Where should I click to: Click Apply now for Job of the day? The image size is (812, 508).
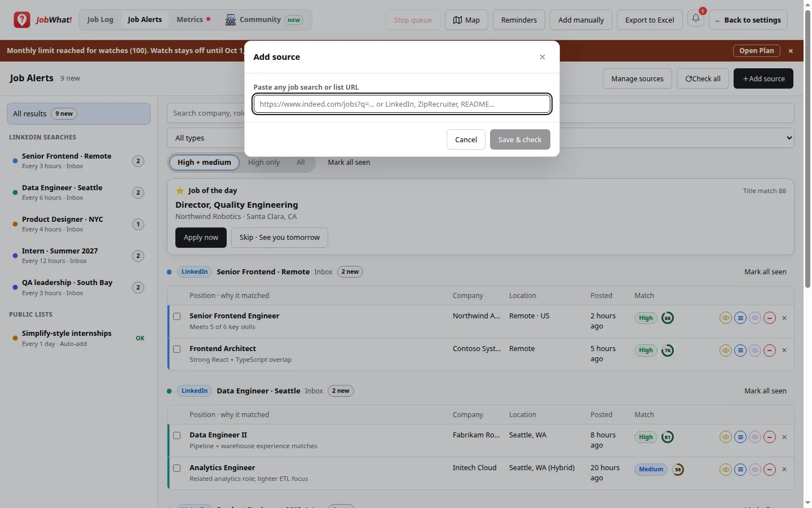click(x=201, y=238)
